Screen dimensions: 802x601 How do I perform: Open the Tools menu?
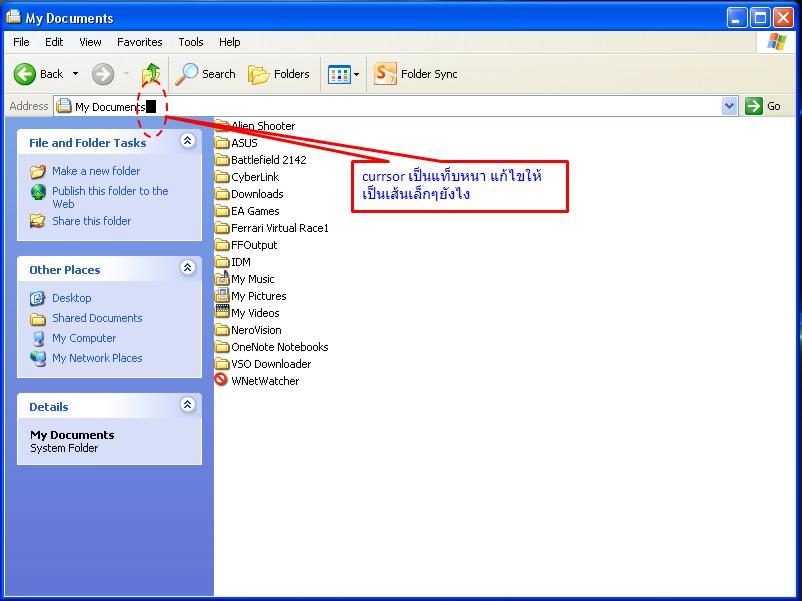[191, 42]
